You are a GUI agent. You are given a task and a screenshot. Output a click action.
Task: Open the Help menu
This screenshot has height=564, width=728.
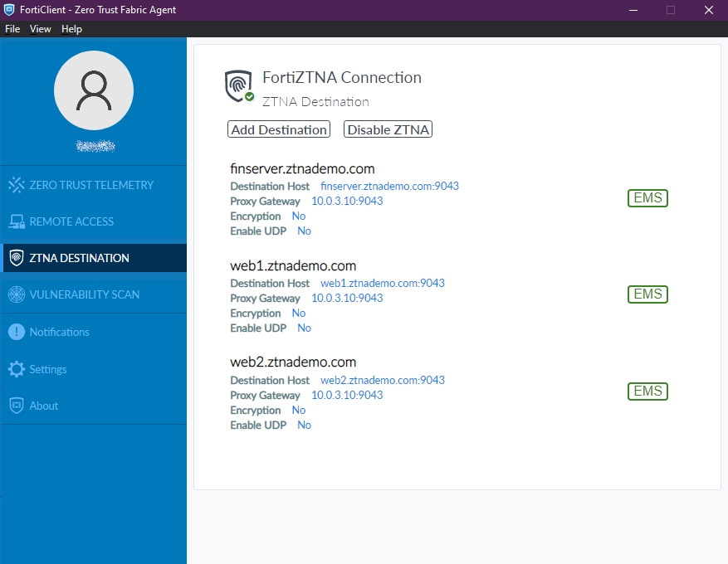[x=71, y=29]
